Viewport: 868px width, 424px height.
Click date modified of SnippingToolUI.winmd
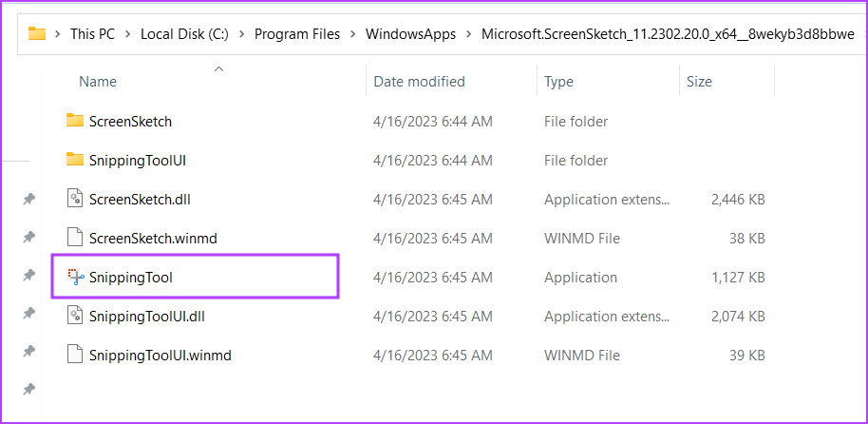tap(433, 356)
